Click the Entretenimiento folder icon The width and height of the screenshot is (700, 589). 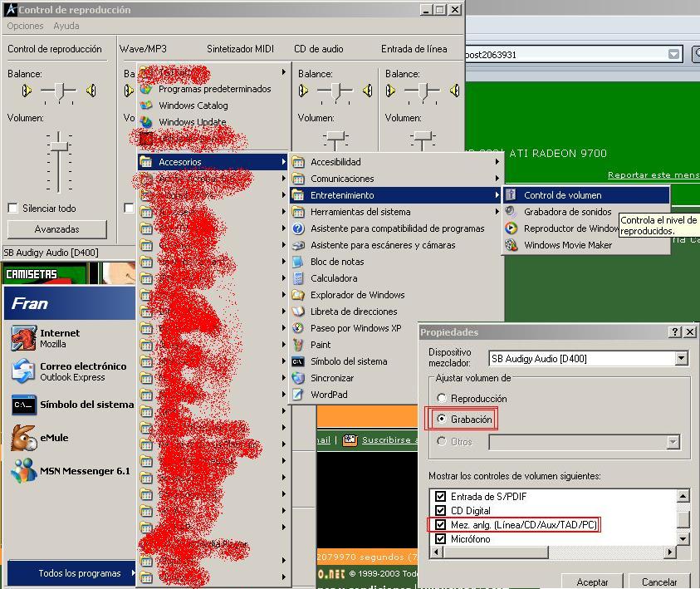298,195
